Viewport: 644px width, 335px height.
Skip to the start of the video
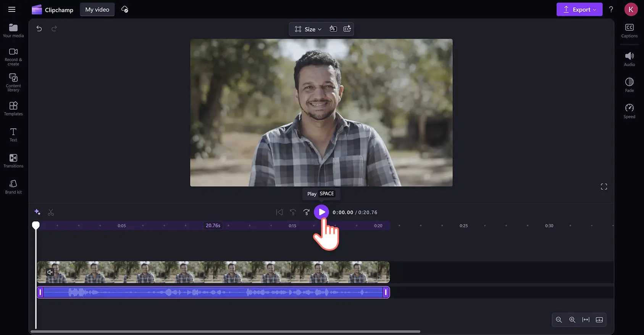pos(279,212)
